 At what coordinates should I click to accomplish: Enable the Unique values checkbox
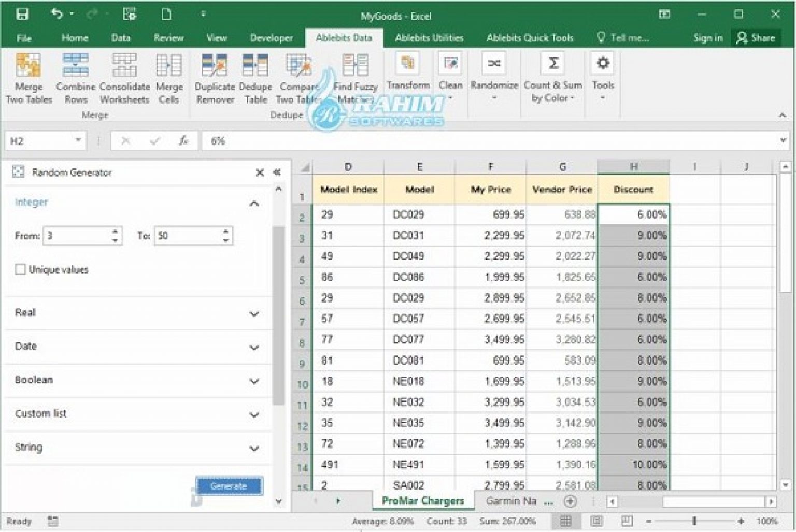(x=20, y=269)
